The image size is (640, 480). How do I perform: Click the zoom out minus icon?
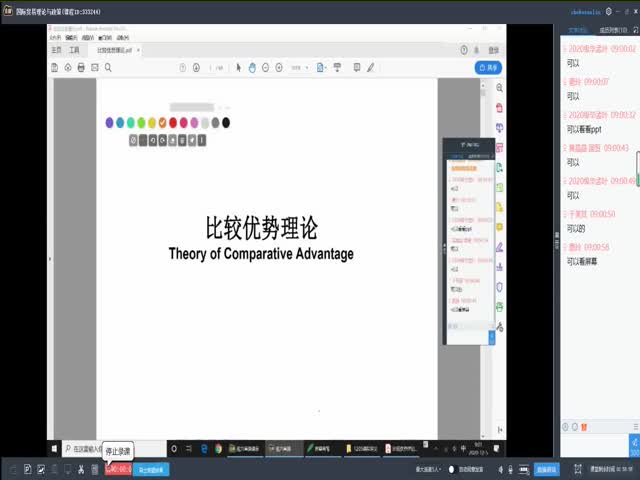(x=266, y=68)
